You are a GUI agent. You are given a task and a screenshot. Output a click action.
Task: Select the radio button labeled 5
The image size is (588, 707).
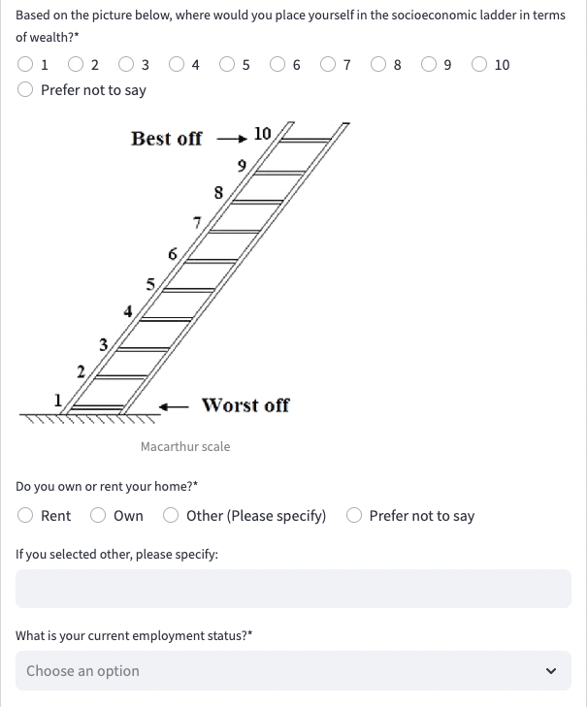point(228,65)
